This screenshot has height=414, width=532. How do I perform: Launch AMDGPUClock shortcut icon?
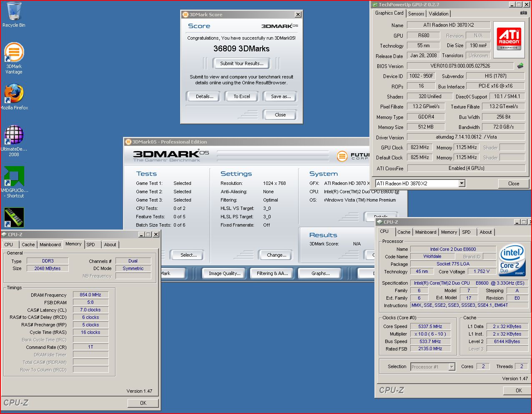14,182
